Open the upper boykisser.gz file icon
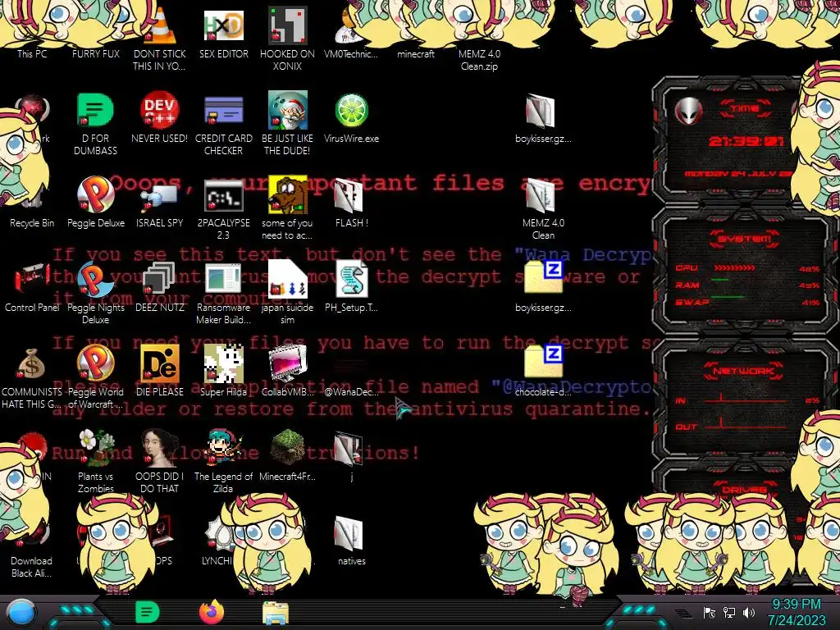 tap(541, 111)
